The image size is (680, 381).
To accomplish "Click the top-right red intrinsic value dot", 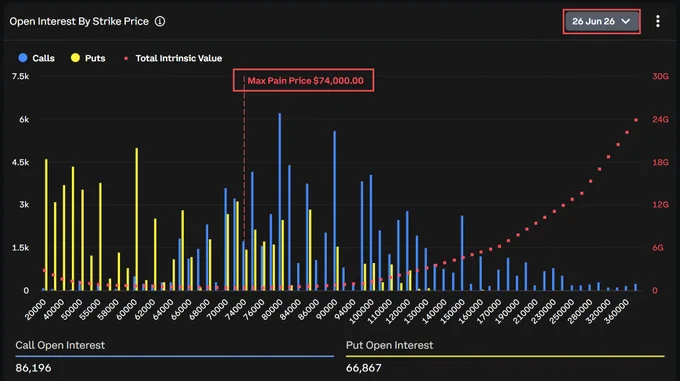I will [x=636, y=120].
